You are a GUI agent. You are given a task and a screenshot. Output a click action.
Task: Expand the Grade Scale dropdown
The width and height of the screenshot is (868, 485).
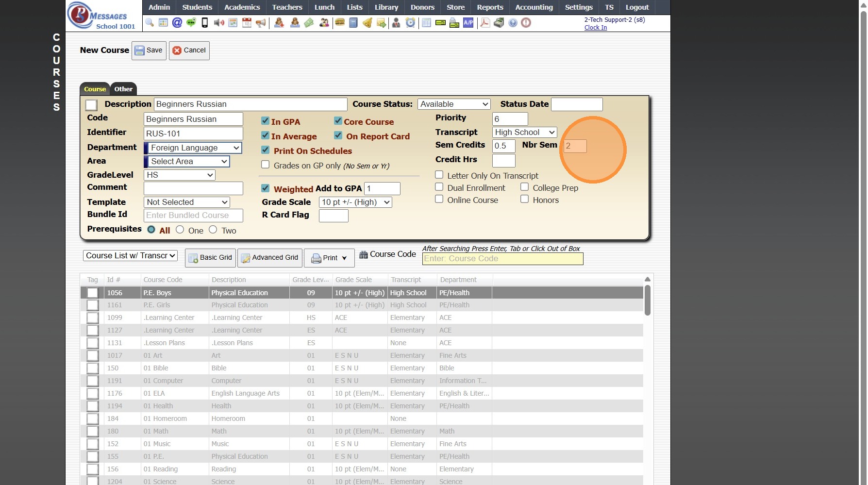tap(355, 202)
